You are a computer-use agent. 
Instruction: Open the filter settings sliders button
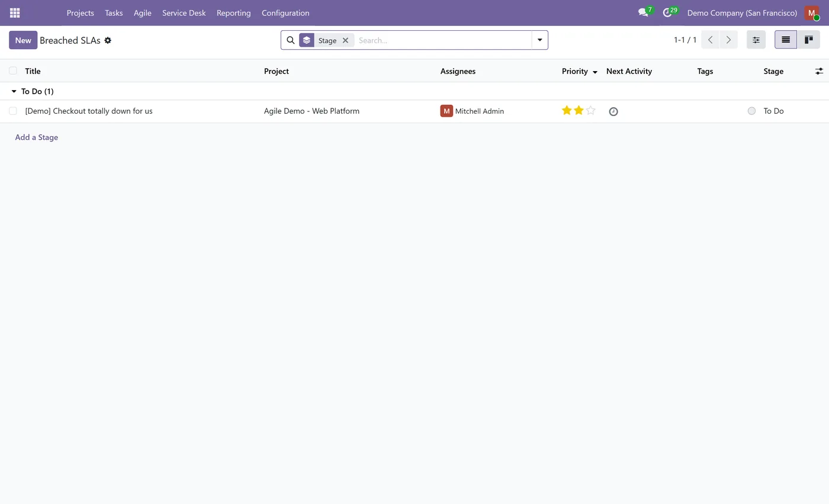[x=756, y=40]
